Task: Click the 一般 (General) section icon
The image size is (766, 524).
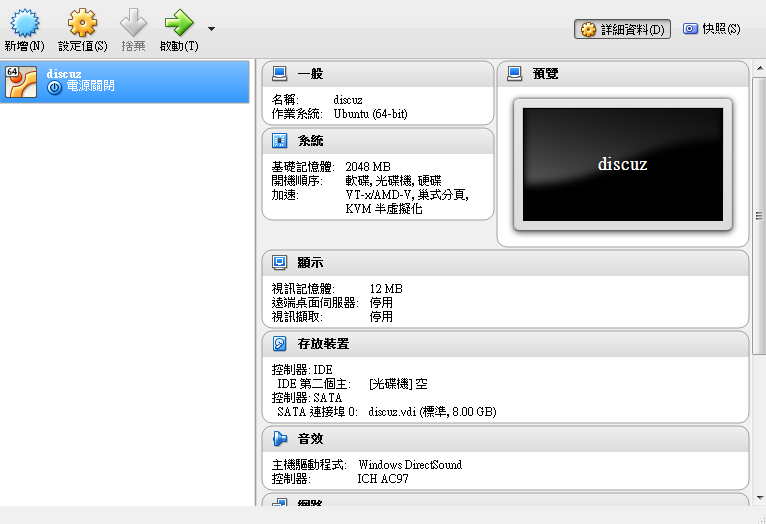Action: click(x=280, y=74)
